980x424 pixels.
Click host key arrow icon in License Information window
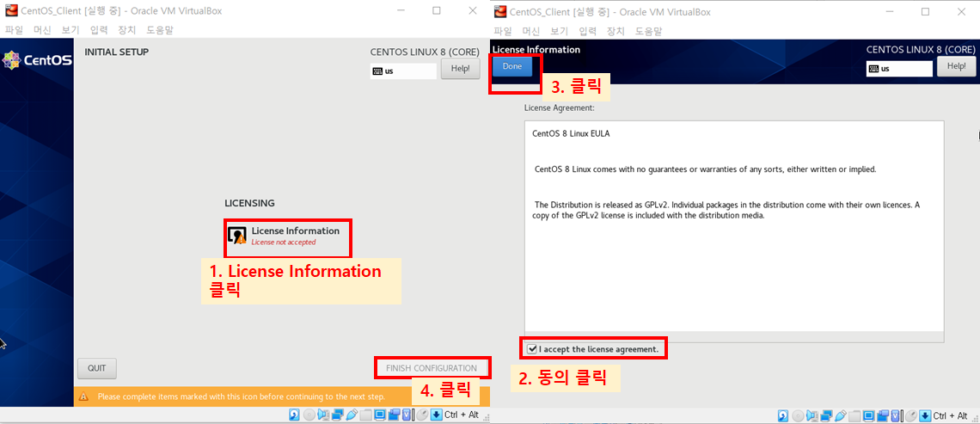[925, 416]
